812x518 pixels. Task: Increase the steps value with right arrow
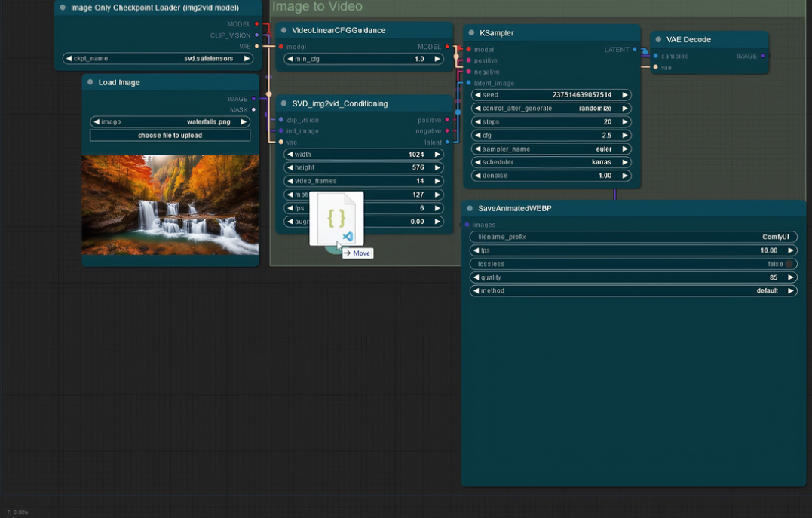click(x=624, y=122)
